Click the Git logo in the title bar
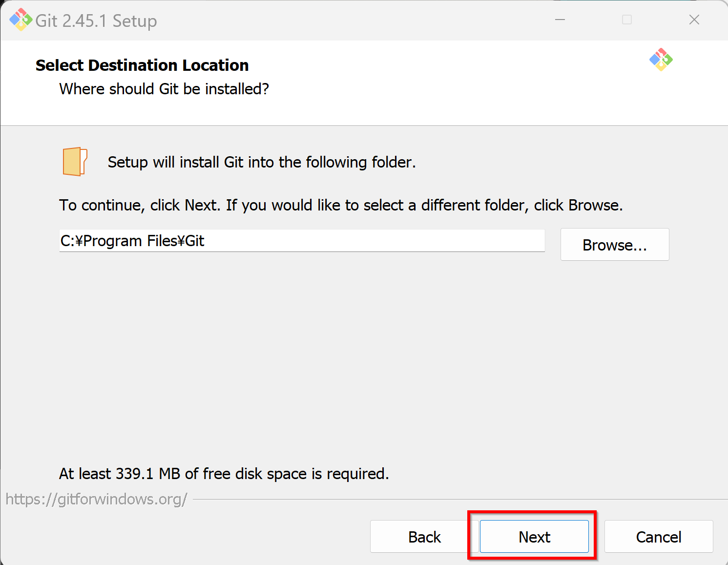The height and width of the screenshot is (565, 728). click(x=21, y=20)
